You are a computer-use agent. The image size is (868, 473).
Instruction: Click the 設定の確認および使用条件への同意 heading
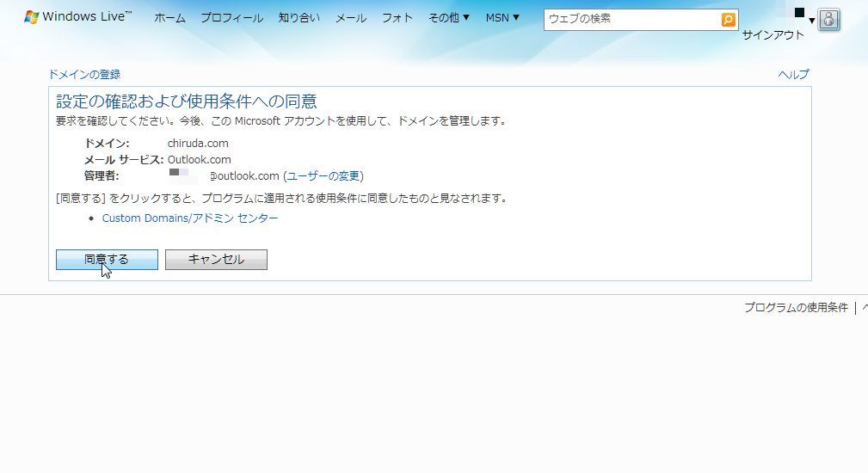click(187, 101)
